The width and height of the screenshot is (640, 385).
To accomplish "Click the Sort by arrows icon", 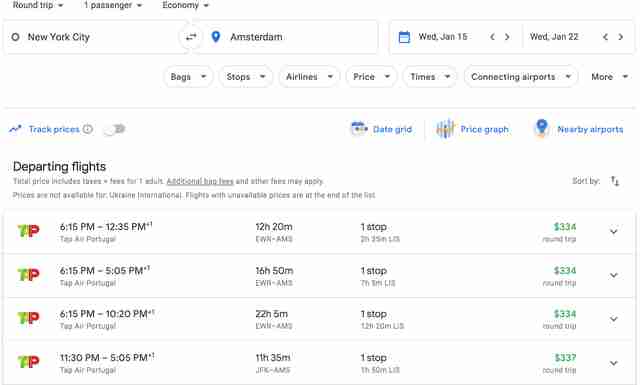I will click(615, 181).
